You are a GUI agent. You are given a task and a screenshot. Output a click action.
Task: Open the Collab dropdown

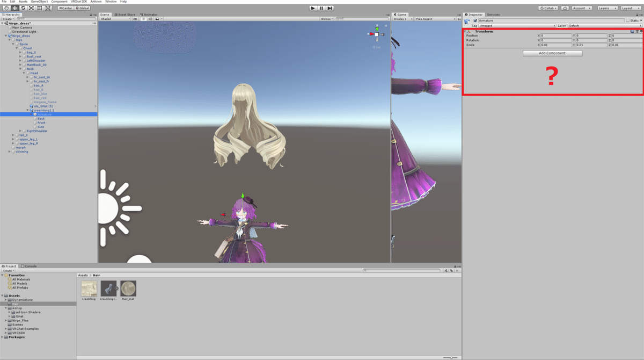coord(548,8)
